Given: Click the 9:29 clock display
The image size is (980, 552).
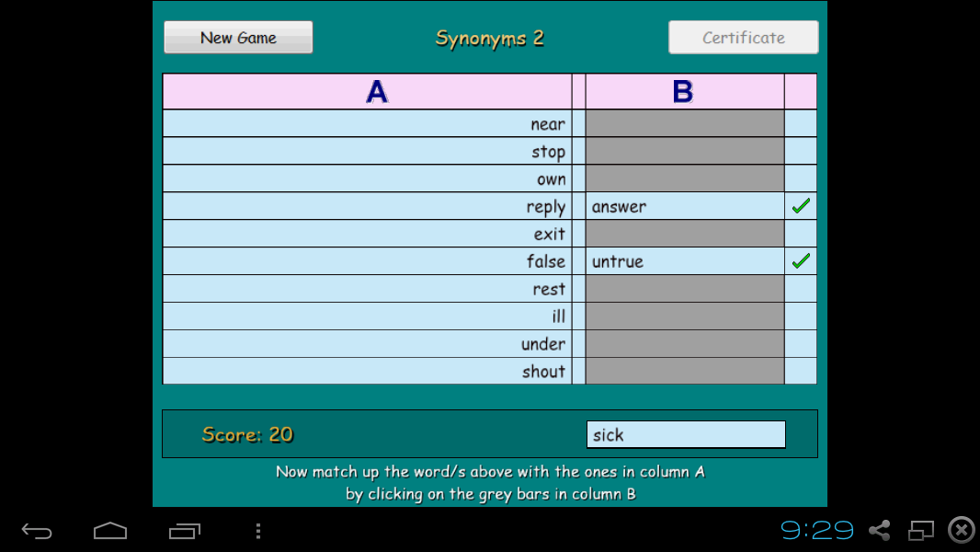Looking at the screenshot, I should (x=817, y=530).
